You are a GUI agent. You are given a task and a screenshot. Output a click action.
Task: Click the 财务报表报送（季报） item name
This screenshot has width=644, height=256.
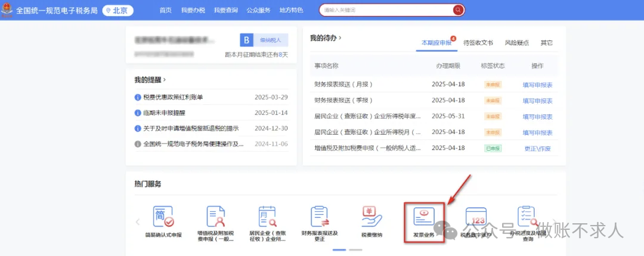click(343, 100)
